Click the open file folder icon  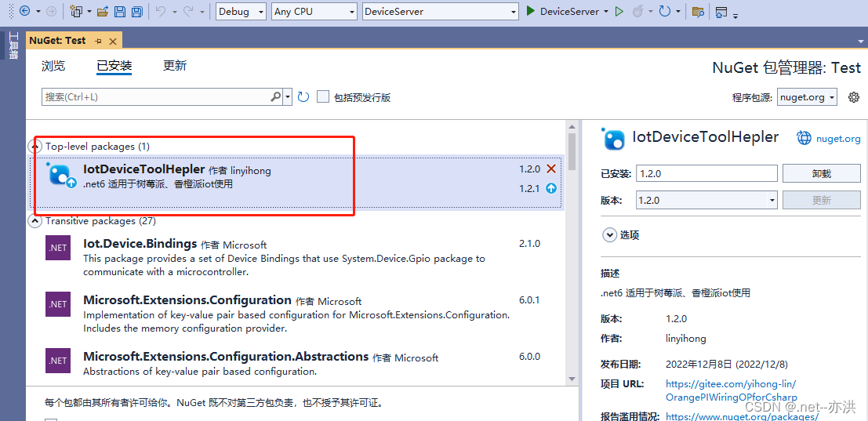pos(103,11)
